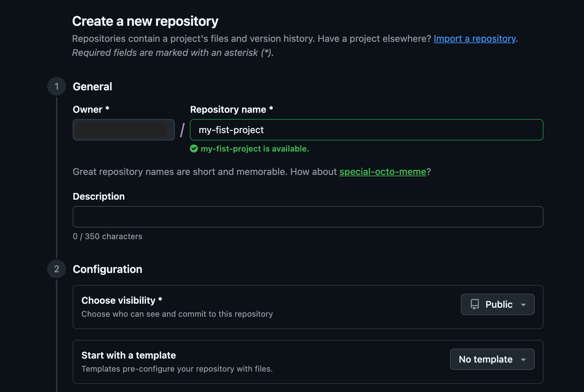Viewport: 584px width, 392px height.
Task: Click the 0 / 350 characters counter
Action: tap(107, 236)
